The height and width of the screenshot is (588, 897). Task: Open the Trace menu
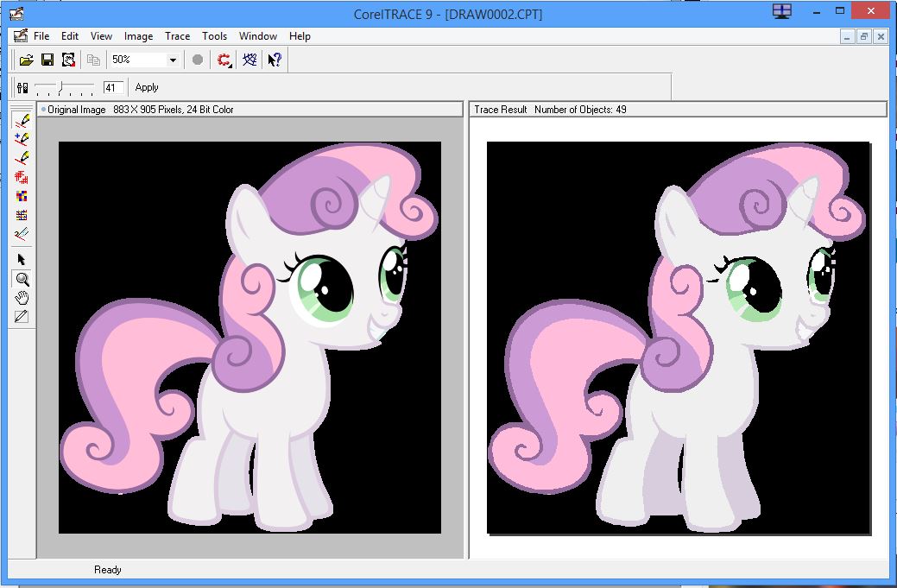click(177, 36)
